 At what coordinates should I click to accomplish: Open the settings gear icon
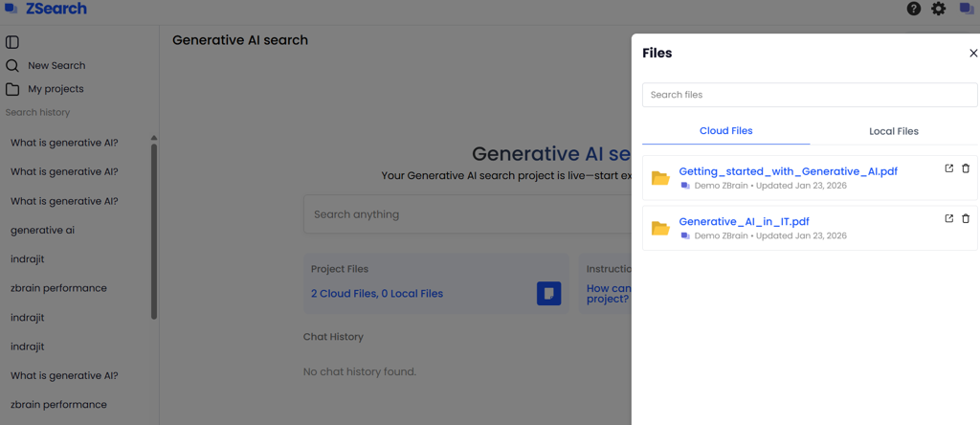click(939, 9)
